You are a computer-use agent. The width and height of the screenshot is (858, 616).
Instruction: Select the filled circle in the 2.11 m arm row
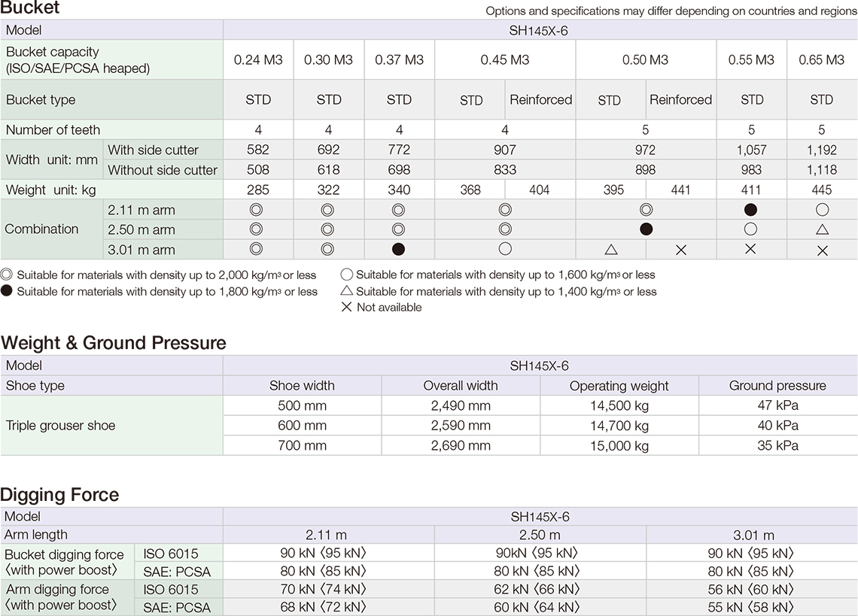750,210
